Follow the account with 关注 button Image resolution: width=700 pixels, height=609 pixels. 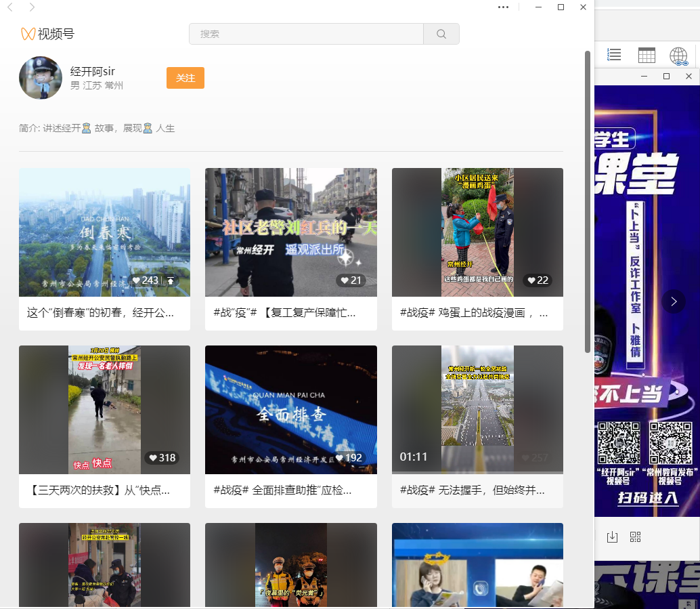point(185,78)
